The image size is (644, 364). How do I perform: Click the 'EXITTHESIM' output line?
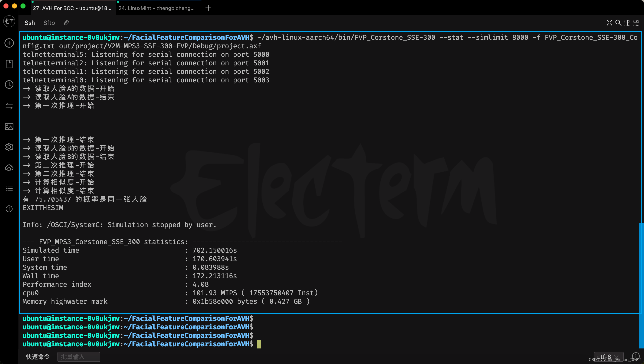[x=43, y=208]
